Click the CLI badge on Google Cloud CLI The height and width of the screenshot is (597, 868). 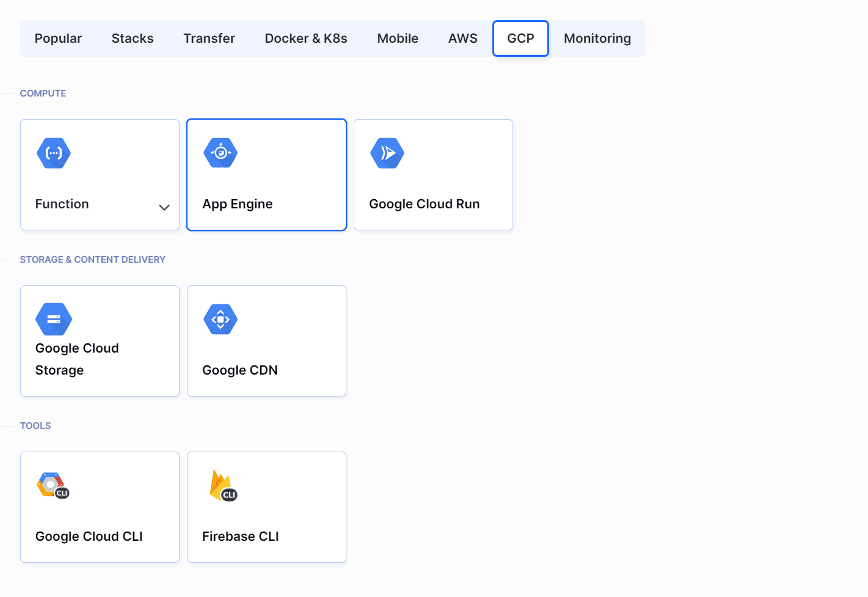click(x=62, y=493)
